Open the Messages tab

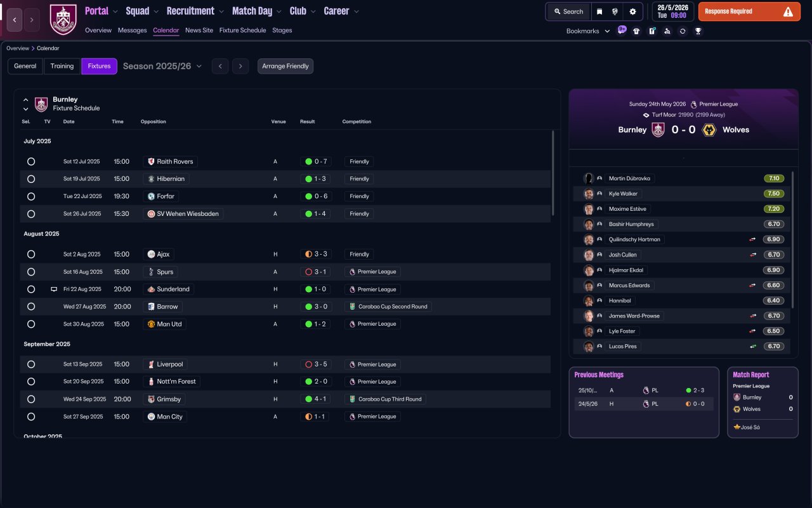tap(132, 30)
